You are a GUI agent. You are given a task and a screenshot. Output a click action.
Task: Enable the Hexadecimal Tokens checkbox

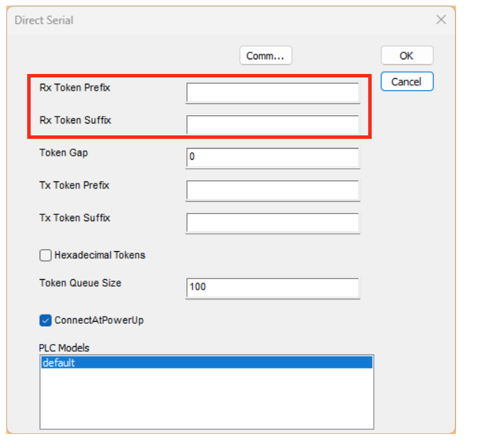46,255
